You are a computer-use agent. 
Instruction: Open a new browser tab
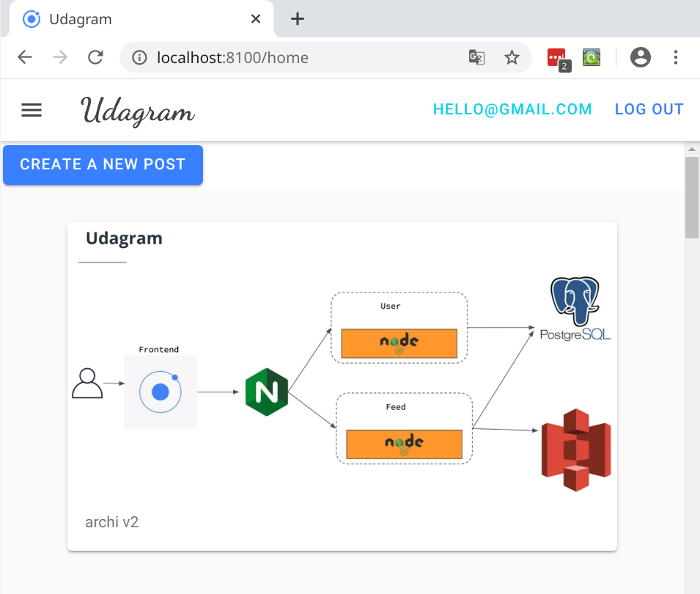[x=298, y=19]
